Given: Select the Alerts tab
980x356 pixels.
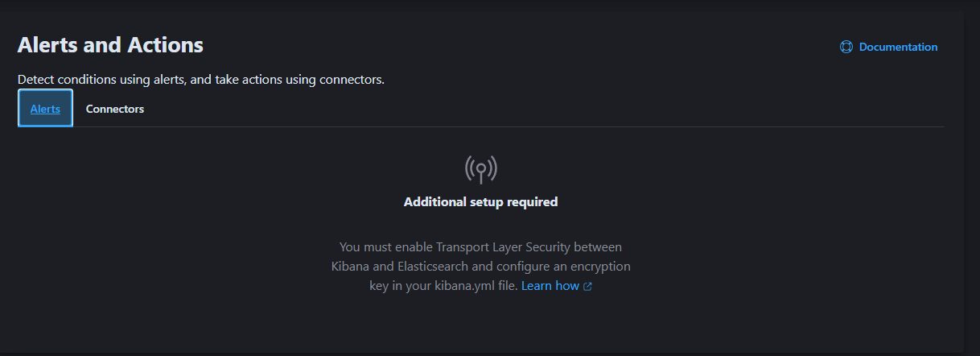Looking at the screenshot, I should click(45, 109).
